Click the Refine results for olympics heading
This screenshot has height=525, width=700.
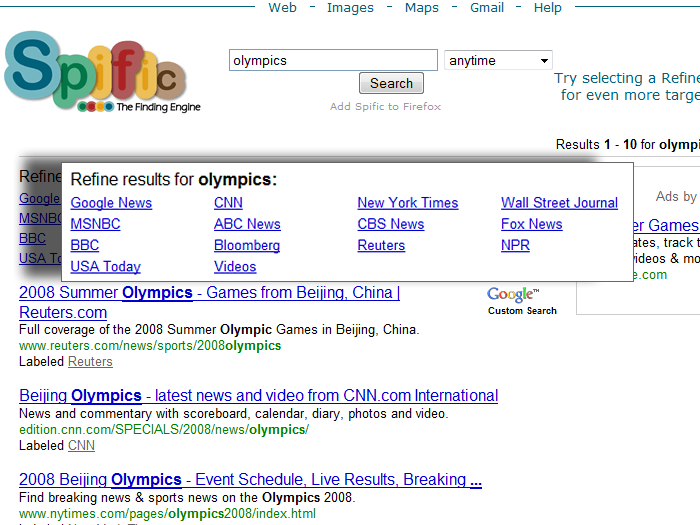click(x=174, y=179)
